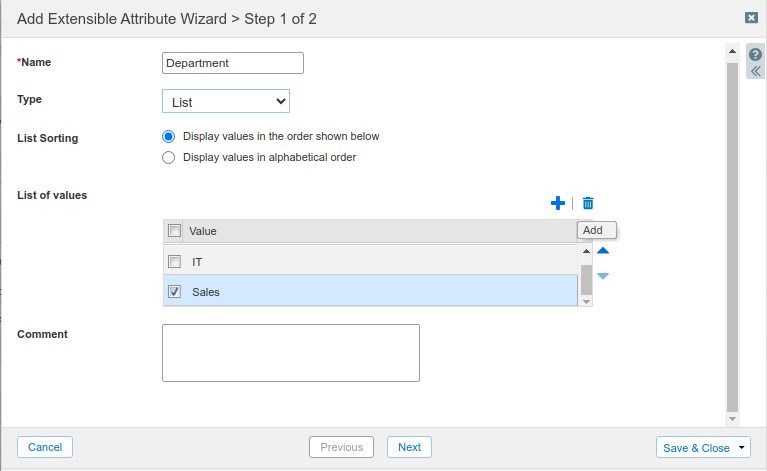Click inside the Comment text area
Image resolution: width=767 pixels, height=471 pixels.
pos(290,352)
